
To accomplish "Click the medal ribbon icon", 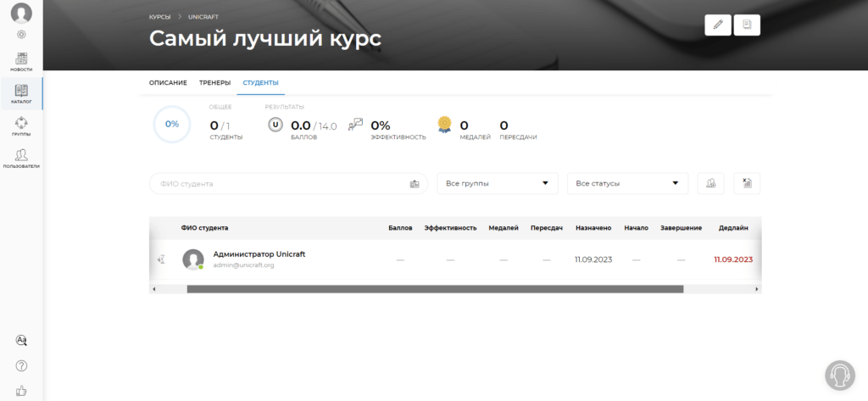I will (x=444, y=125).
